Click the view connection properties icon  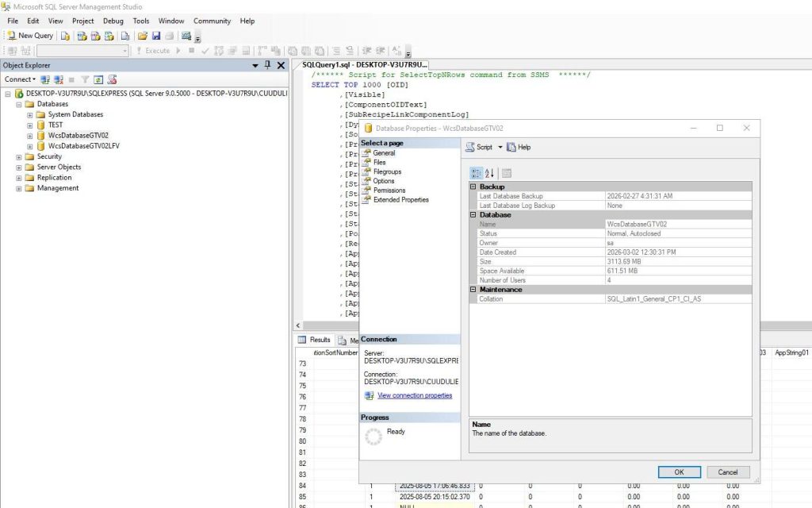pos(369,395)
